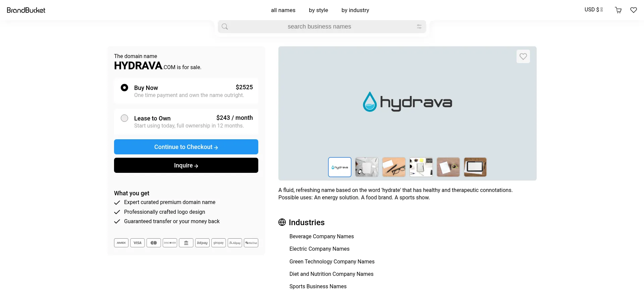The width and height of the screenshot is (644, 298).
Task: Click the AMEX payment icon
Action: [121, 243]
